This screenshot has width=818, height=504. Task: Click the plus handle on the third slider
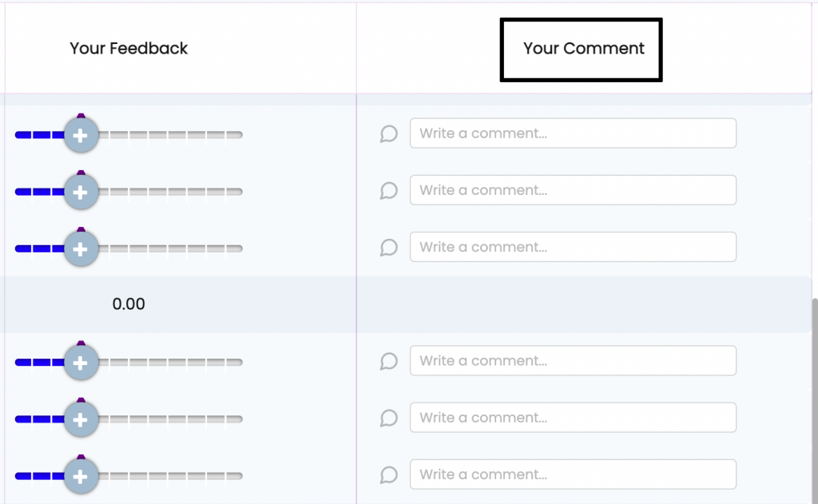tap(81, 249)
